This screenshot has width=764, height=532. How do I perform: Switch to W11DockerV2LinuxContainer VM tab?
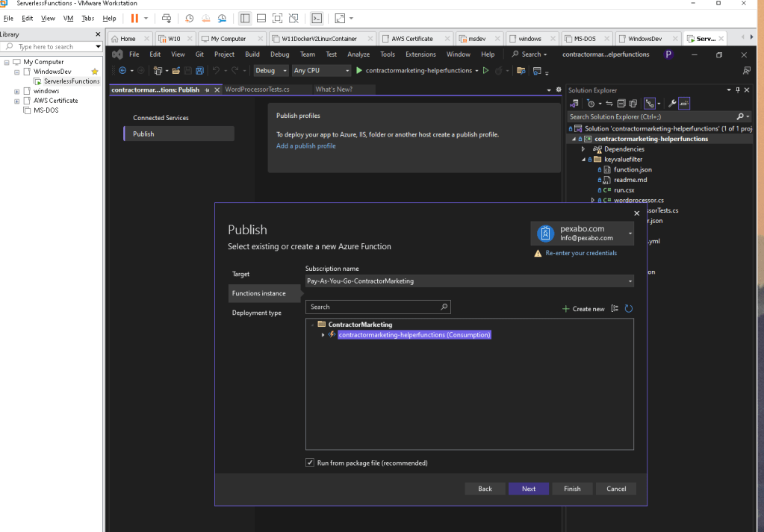319,39
